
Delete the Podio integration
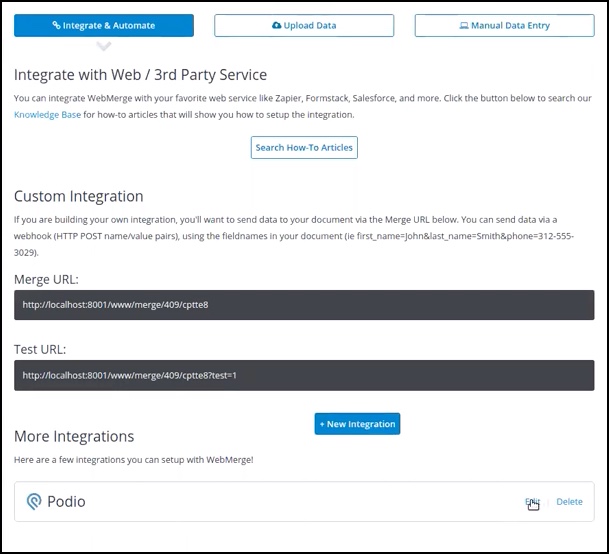pos(569,502)
